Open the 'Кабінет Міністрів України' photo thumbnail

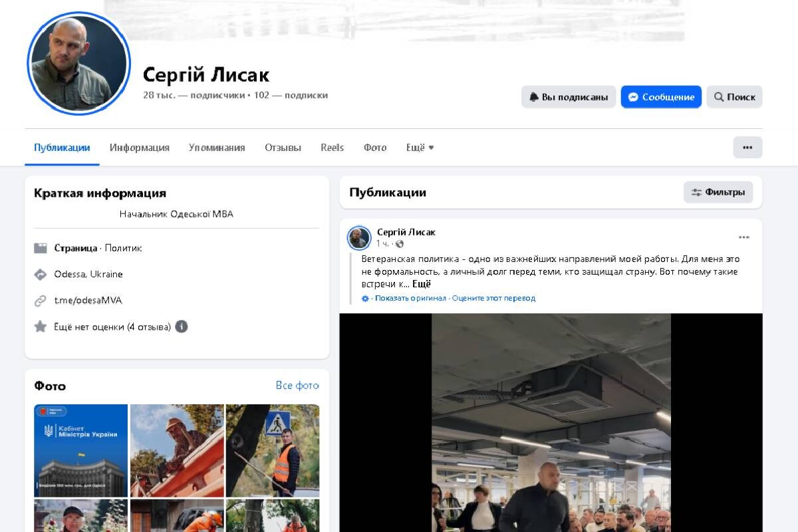tap(80, 450)
